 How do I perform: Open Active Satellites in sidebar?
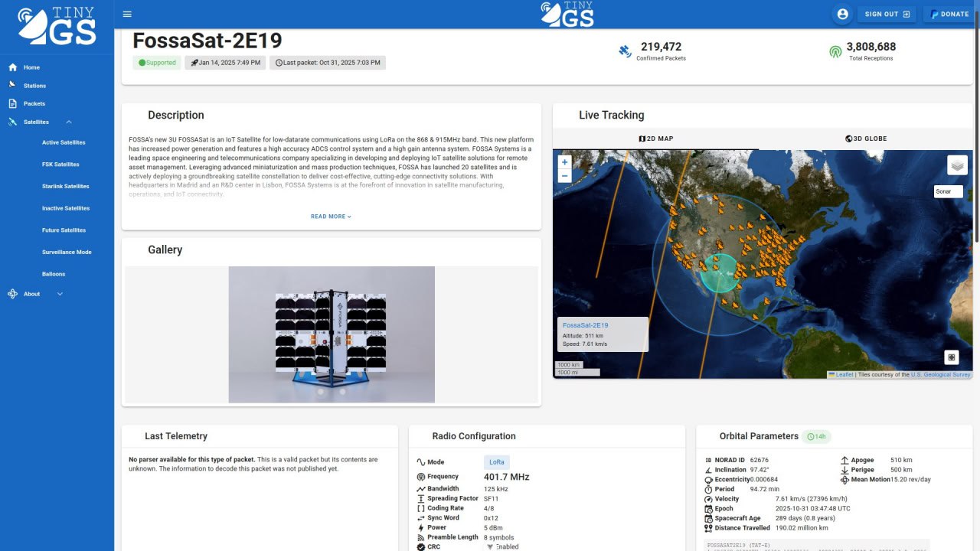(x=64, y=142)
